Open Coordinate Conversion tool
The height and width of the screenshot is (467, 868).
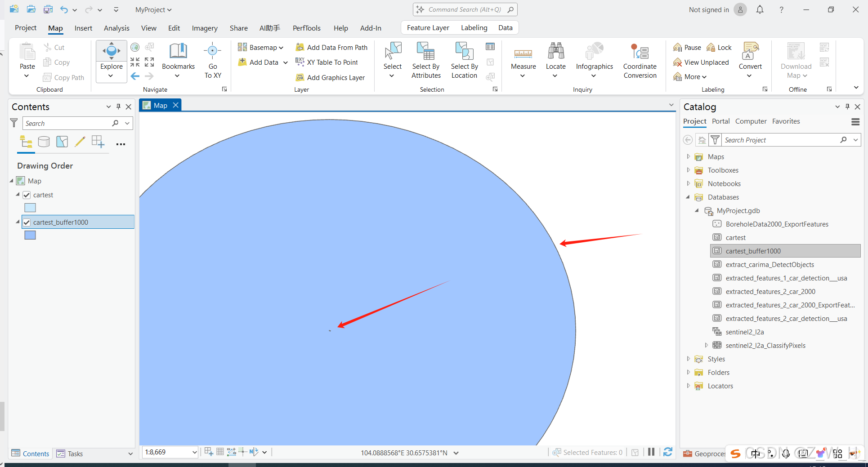coord(640,61)
